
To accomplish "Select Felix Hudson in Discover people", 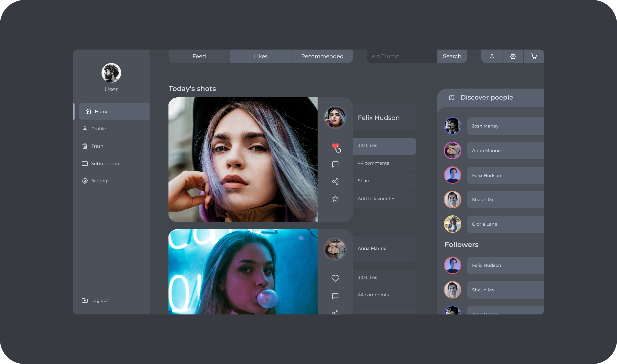I will tap(505, 176).
